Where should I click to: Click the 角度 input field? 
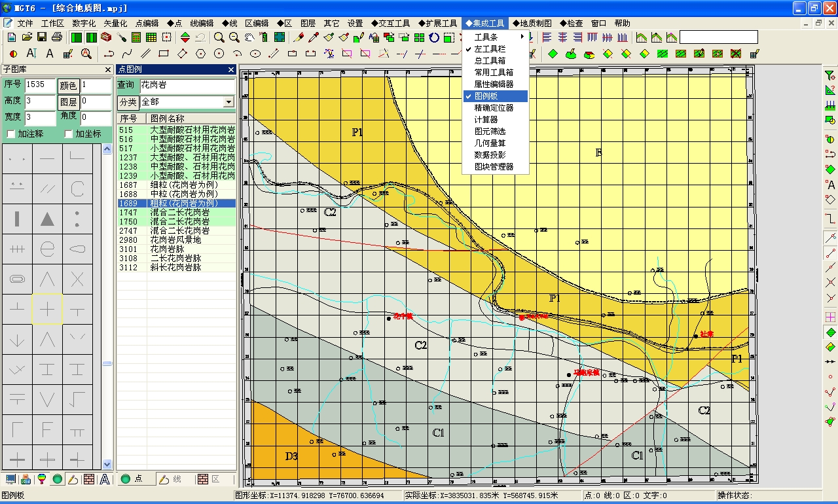pyautogui.click(x=96, y=118)
